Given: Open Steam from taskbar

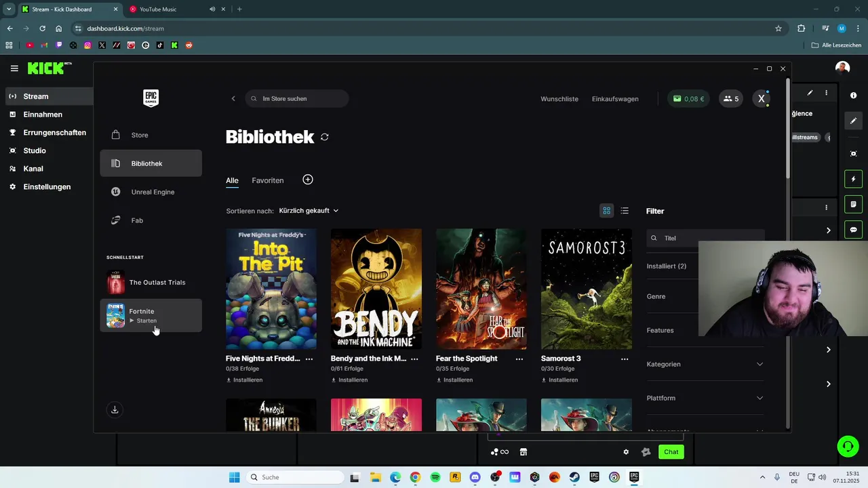Looking at the screenshot, I should point(574,477).
